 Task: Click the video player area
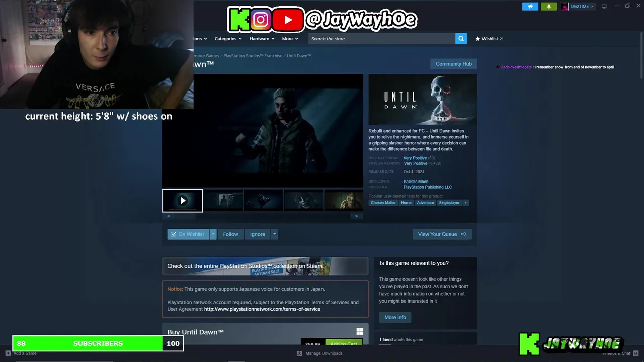262,131
